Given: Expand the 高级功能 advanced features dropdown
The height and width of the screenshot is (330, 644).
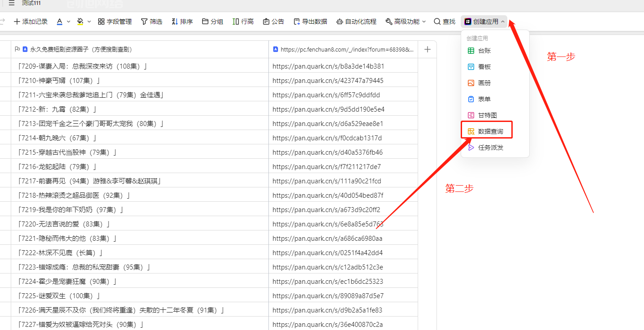Looking at the screenshot, I should 406,22.
